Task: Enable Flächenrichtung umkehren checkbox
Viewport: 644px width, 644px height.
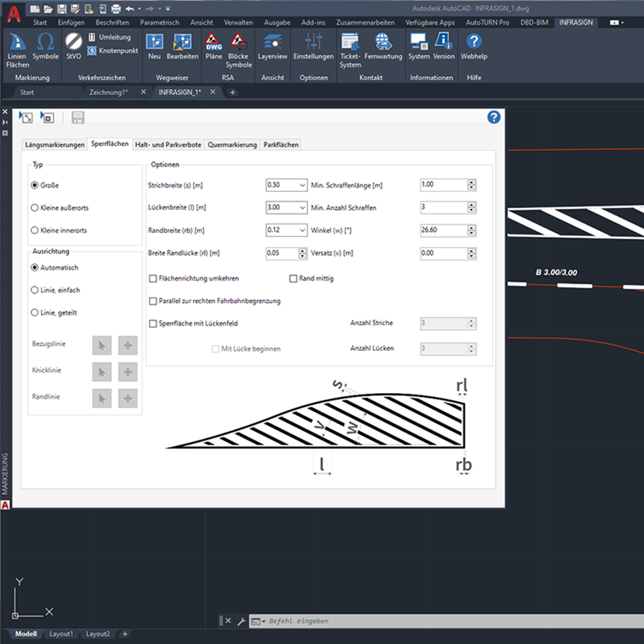Action: tap(153, 278)
